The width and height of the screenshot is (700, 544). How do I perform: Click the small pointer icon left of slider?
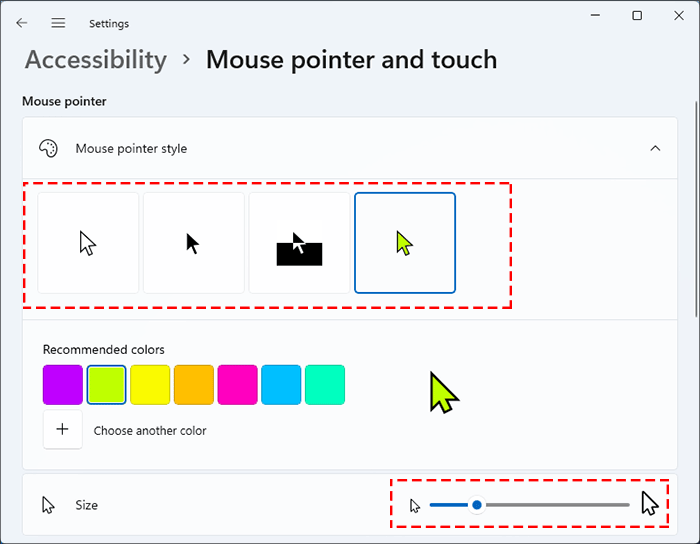(415, 506)
